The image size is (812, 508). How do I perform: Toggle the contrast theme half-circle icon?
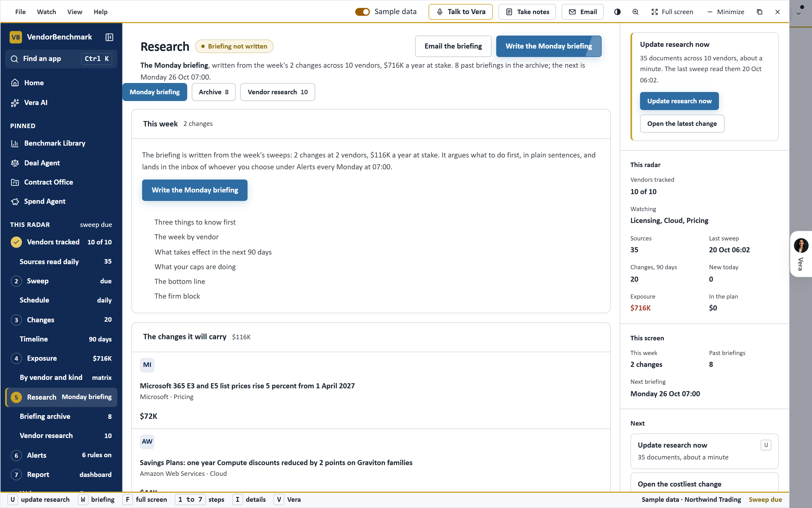(x=617, y=12)
